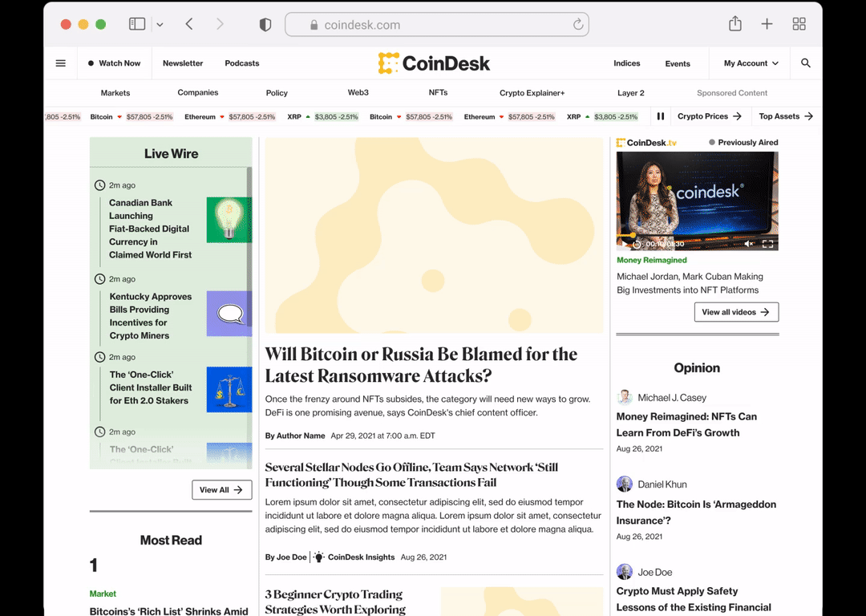Screen dimensions: 866x616
Task: Click the Market tag under Most Read
Action: click(x=103, y=594)
